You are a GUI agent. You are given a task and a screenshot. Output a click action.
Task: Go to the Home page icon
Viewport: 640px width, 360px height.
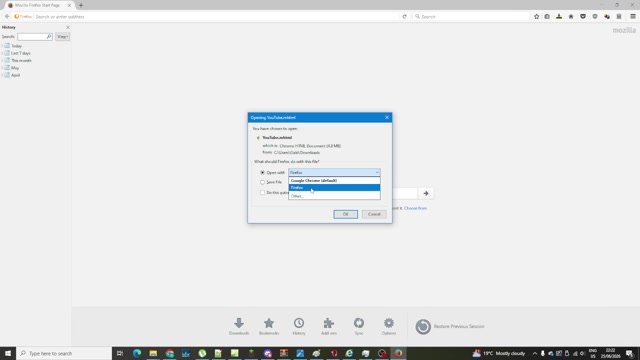[571, 16]
